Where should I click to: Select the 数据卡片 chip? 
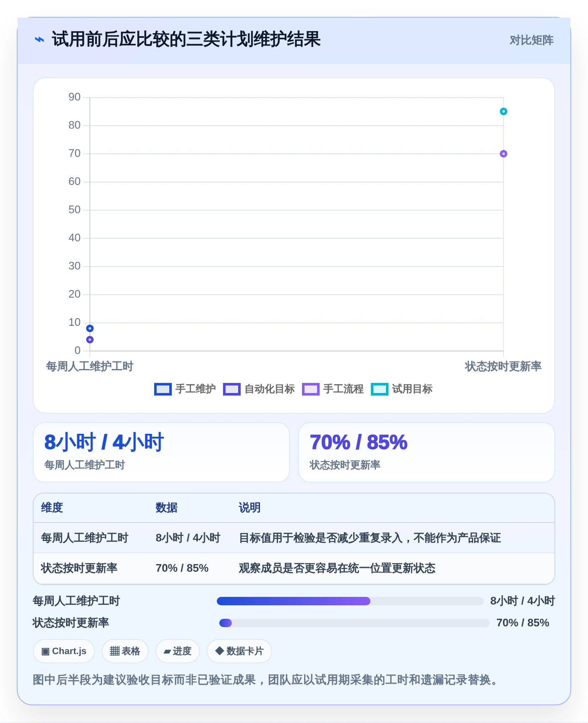pyautogui.click(x=239, y=651)
